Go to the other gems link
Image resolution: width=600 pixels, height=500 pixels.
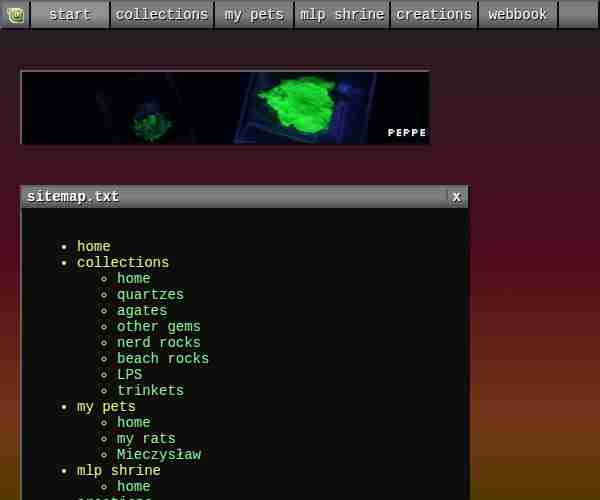[158, 327]
